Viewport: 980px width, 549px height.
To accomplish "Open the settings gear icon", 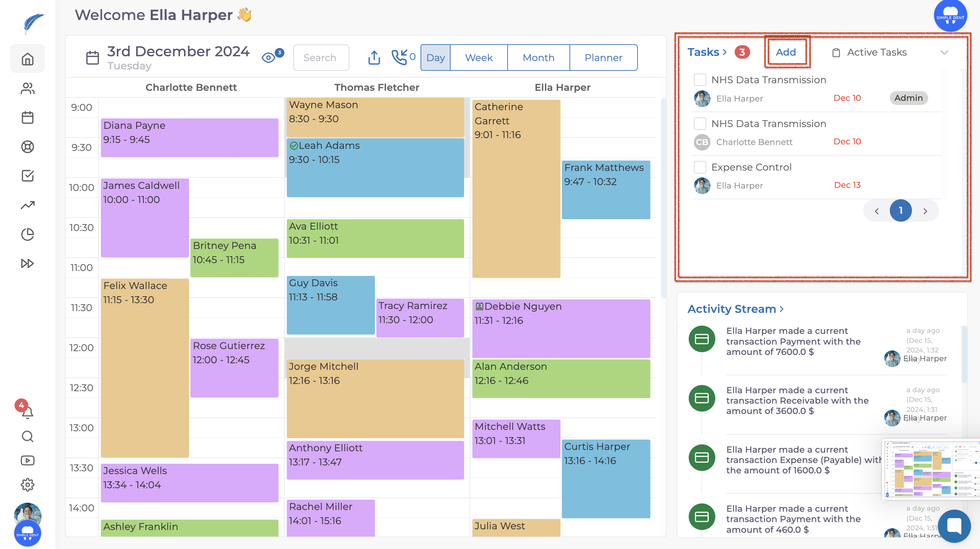I will coord(27,484).
